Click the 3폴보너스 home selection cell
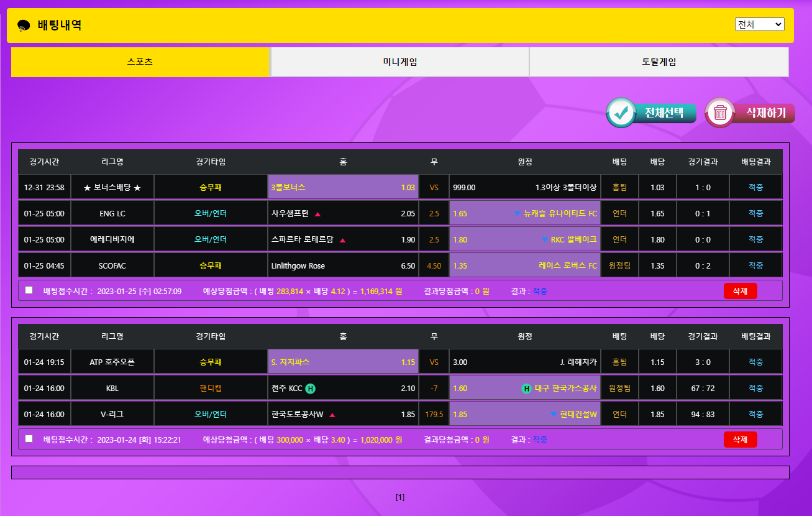The width and height of the screenshot is (812, 516). (x=343, y=187)
